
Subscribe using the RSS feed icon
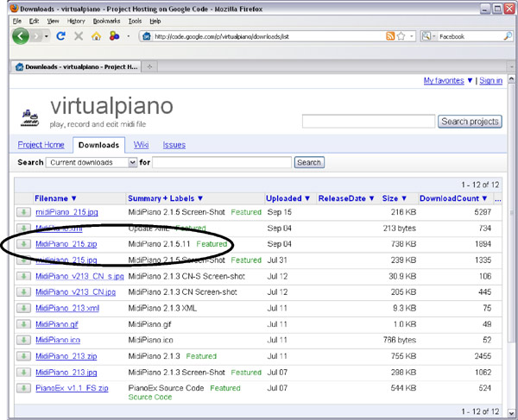(390, 36)
